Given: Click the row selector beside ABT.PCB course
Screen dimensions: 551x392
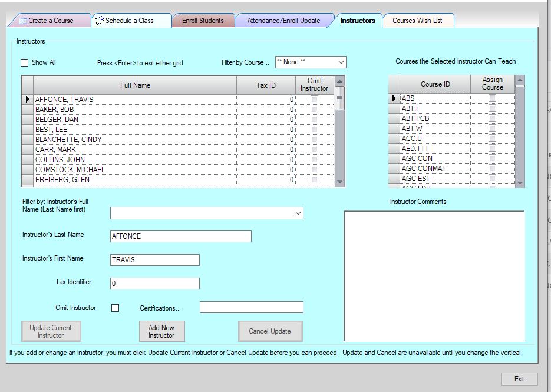Looking at the screenshot, I should click(x=394, y=118).
